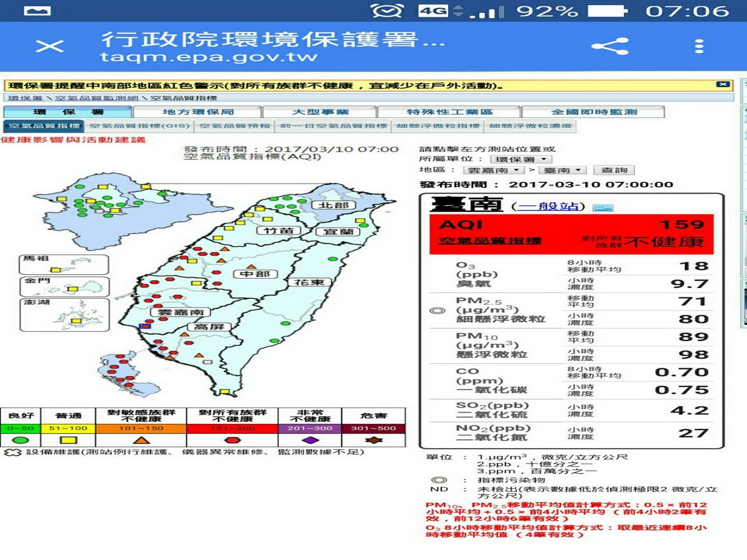
Task: Click the SO2 value 4.2
Action: [690, 411]
